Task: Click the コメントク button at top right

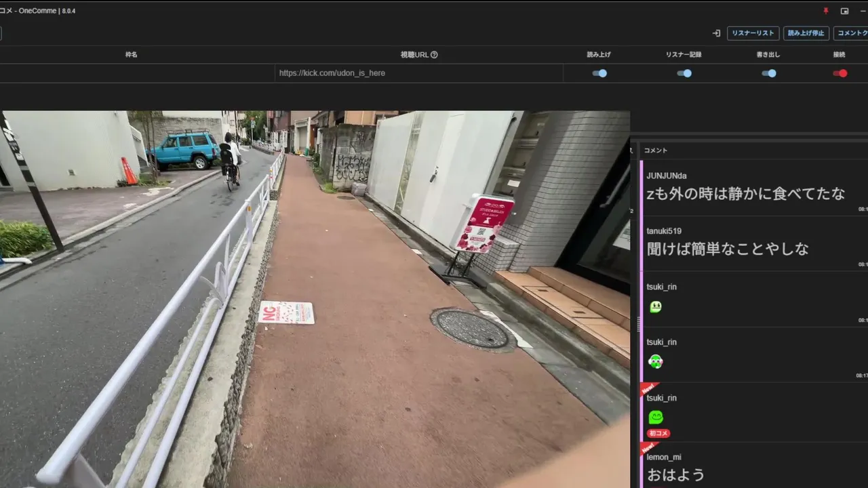Action: pyautogui.click(x=850, y=33)
